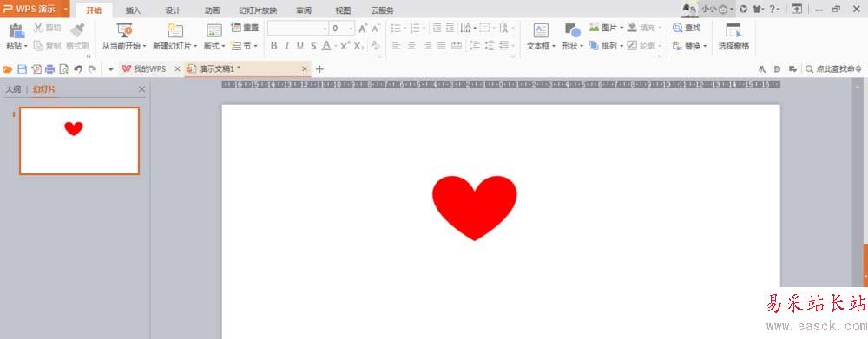The width and height of the screenshot is (868, 339).
Task: Click the Save floppy disk icon
Action: point(23,69)
